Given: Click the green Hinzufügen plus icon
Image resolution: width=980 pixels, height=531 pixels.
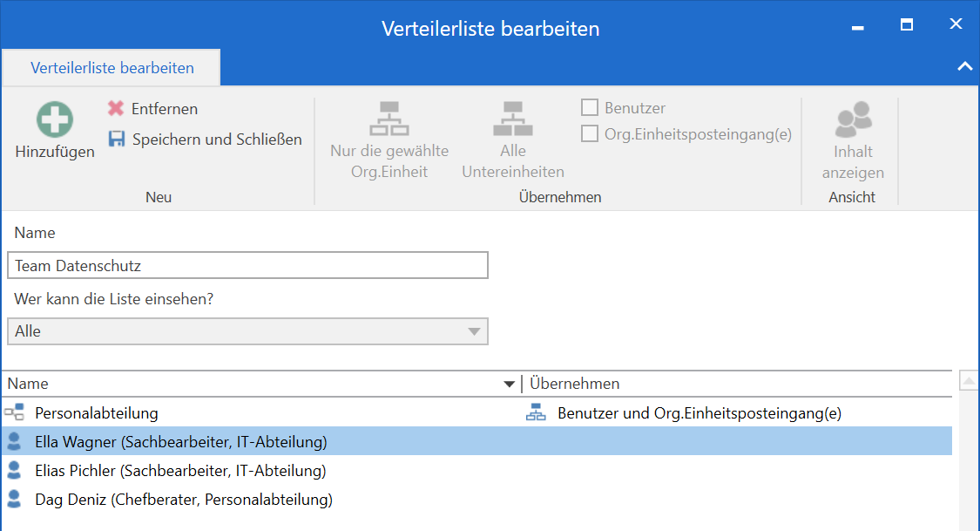Looking at the screenshot, I should tap(54, 119).
